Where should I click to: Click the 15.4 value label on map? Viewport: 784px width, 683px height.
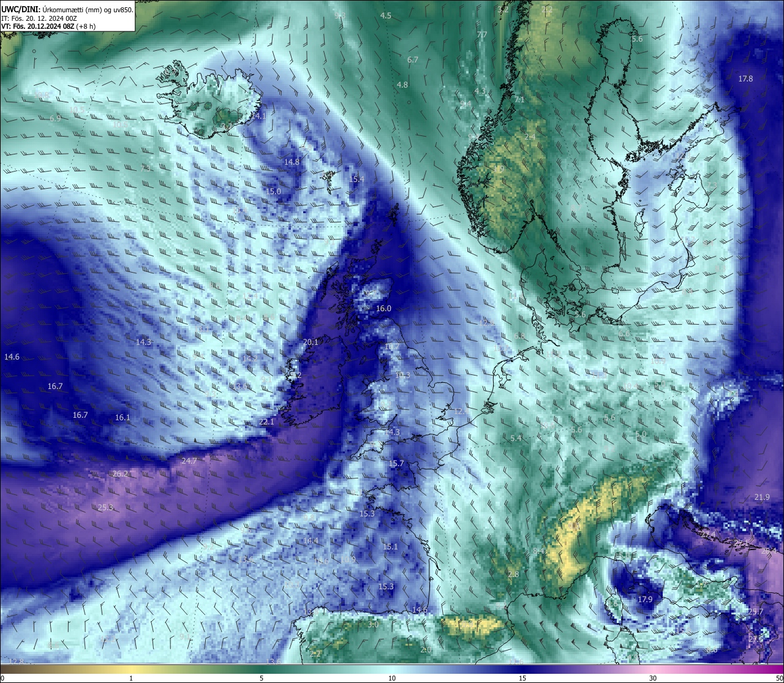click(357, 179)
